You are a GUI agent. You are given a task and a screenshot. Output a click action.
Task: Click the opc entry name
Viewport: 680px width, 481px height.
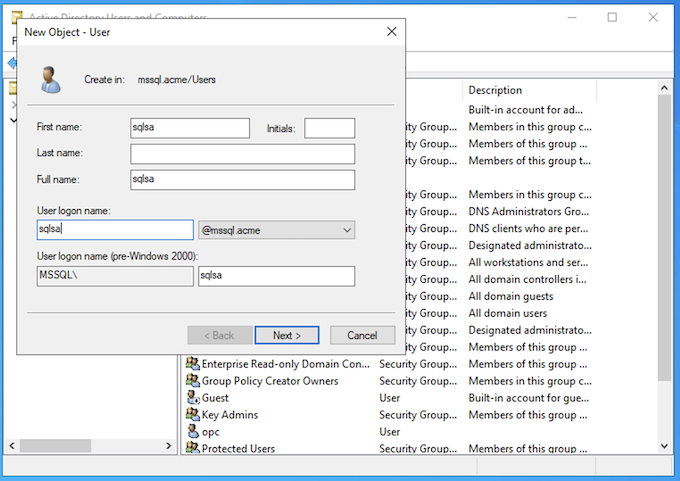point(210,432)
